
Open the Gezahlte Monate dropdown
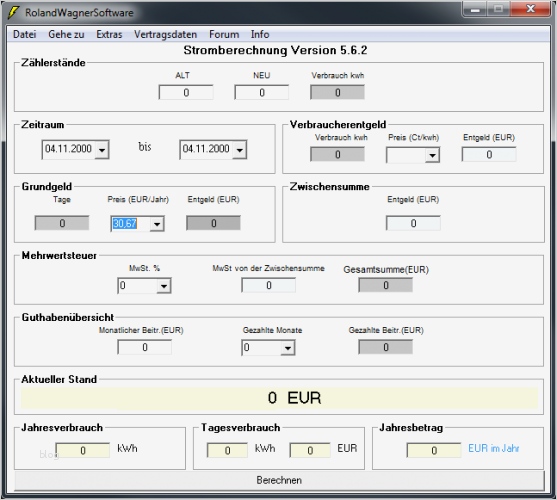coord(288,348)
